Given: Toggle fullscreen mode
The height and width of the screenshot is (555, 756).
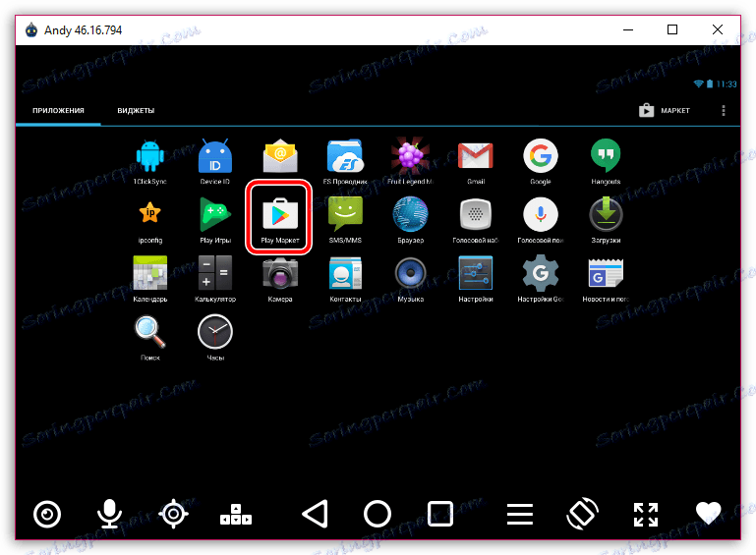Looking at the screenshot, I should click(x=646, y=515).
